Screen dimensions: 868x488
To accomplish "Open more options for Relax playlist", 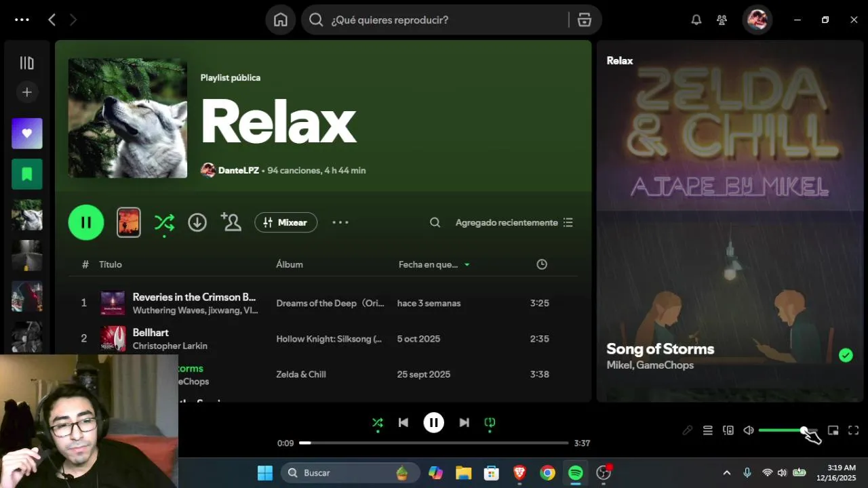I will point(340,222).
